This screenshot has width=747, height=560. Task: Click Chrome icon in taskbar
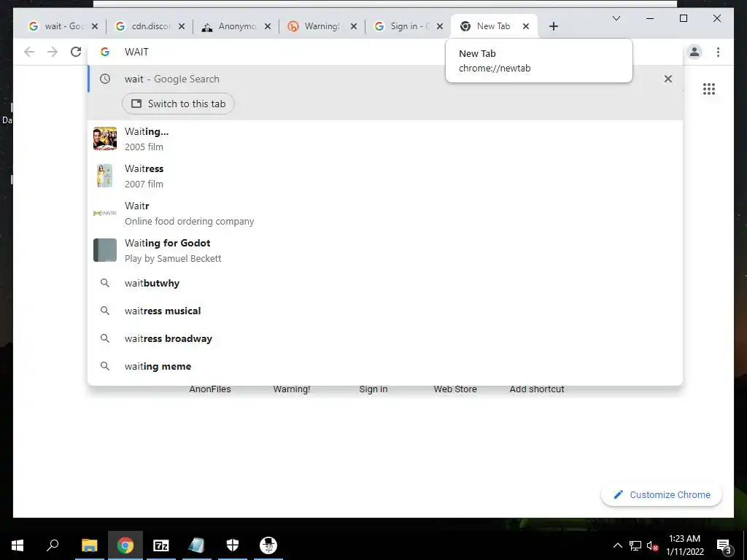(x=125, y=545)
